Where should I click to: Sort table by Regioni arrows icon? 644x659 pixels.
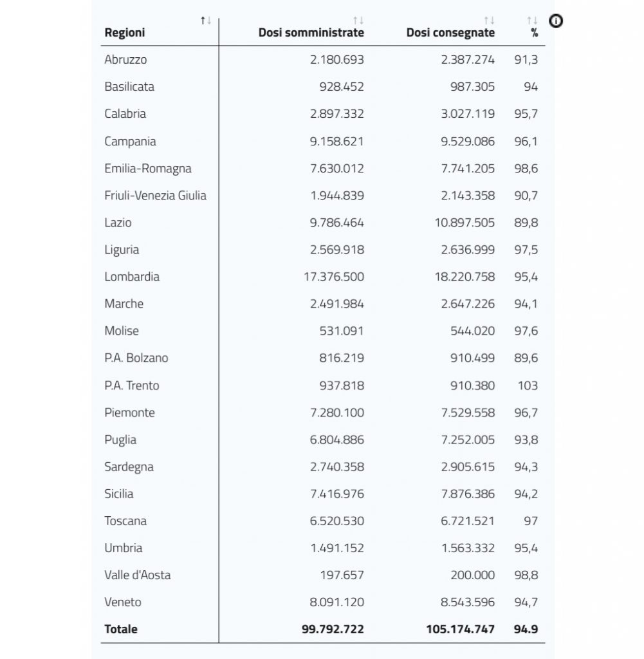[x=206, y=20]
